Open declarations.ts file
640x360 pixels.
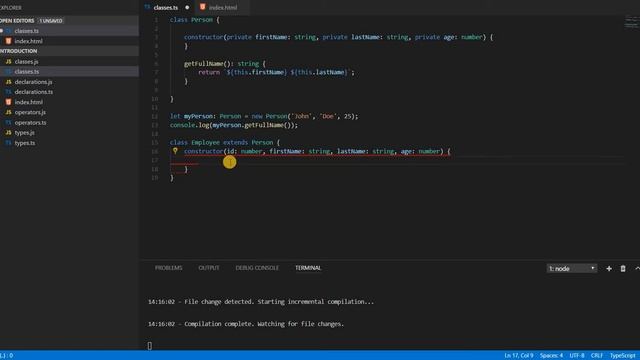coord(33,92)
